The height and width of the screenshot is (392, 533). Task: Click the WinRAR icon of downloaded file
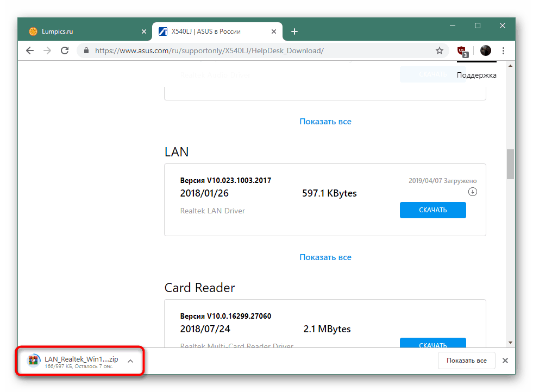33,361
